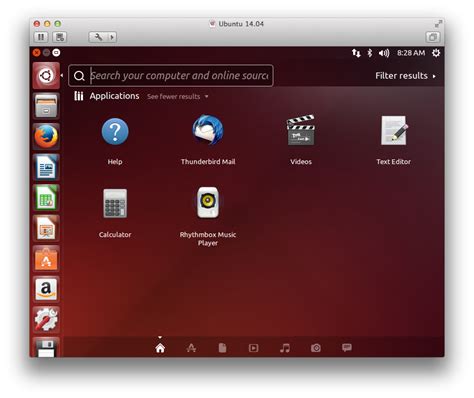
Task: Open LibreOffice Writer from launcher
Action: 46,167
